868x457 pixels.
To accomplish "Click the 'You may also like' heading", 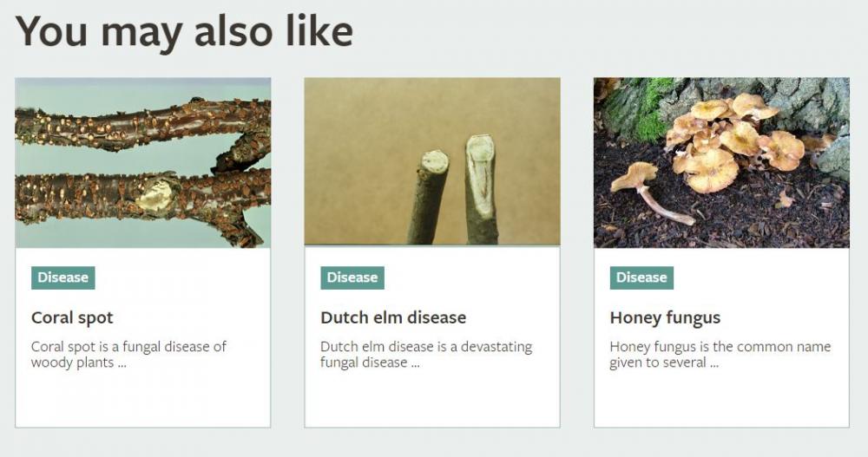I will coord(184,31).
